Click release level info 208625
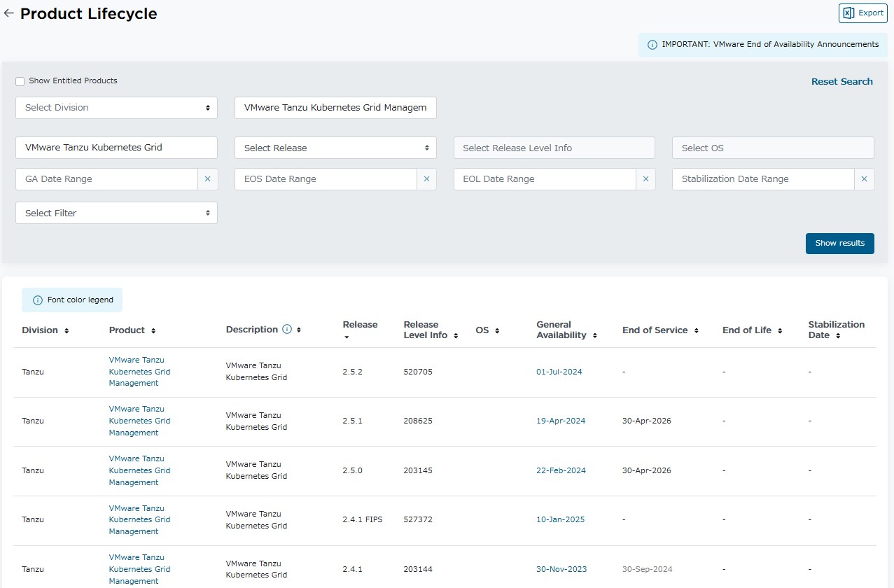Image resolution: width=894 pixels, height=588 pixels. click(x=418, y=421)
